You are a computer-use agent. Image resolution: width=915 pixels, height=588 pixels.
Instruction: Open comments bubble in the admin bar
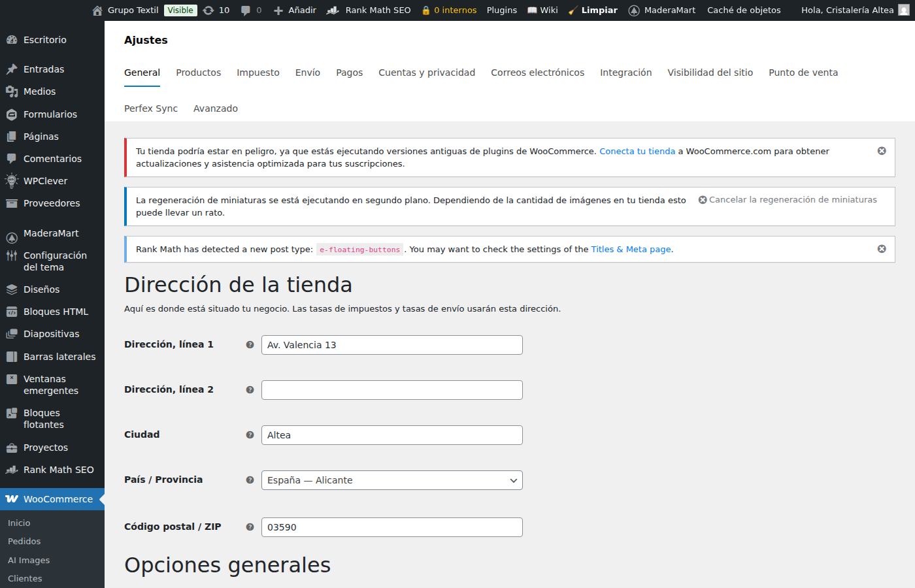(x=251, y=10)
